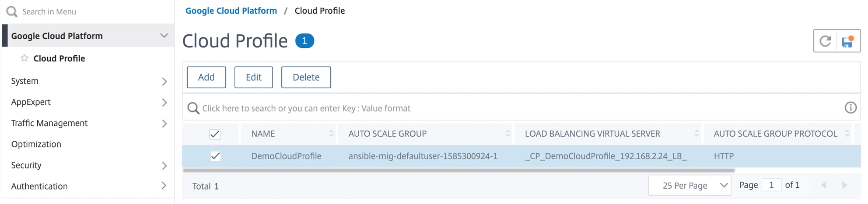This screenshot has width=868, height=204.
Task: Sort by NAME column arrows
Action: (331, 133)
